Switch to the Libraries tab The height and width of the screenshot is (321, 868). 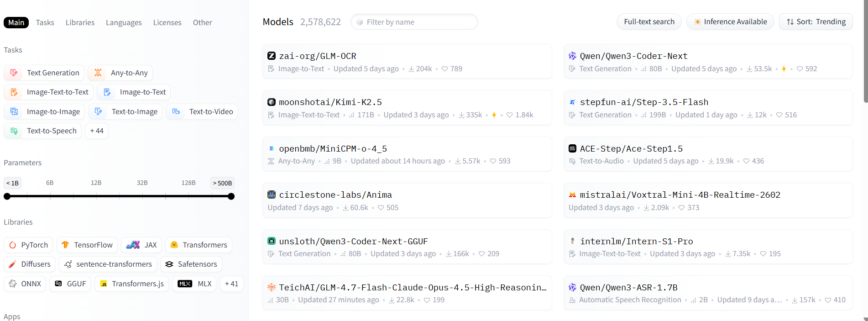[x=80, y=22]
